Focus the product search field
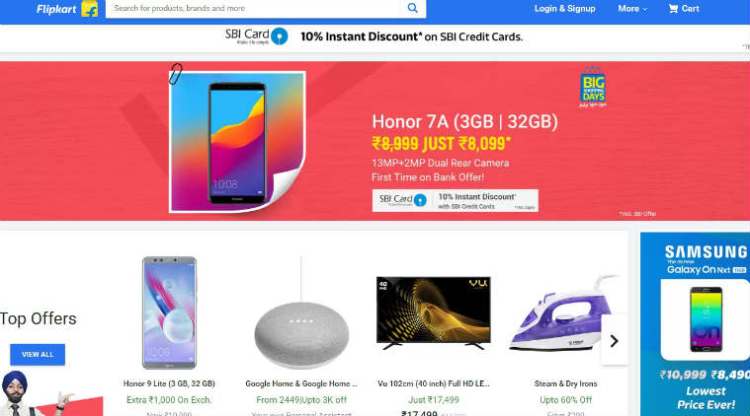This screenshot has width=750, height=416. click(x=256, y=9)
